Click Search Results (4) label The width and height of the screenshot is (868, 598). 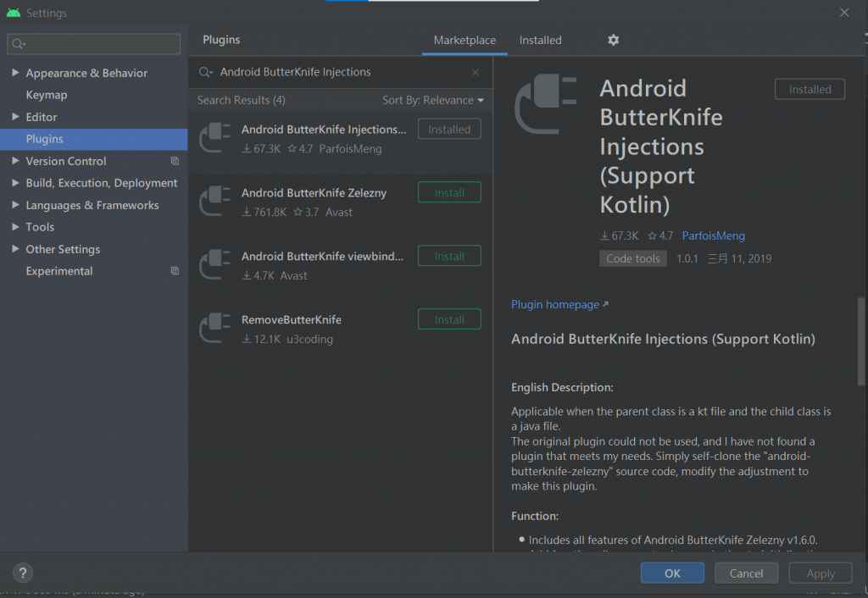(242, 100)
